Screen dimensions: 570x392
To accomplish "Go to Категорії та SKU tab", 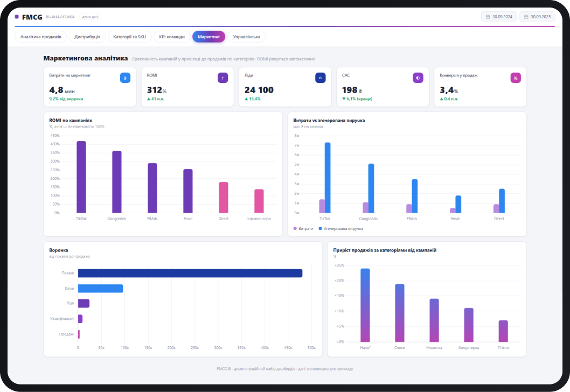I will pyautogui.click(x=129, y=37).
